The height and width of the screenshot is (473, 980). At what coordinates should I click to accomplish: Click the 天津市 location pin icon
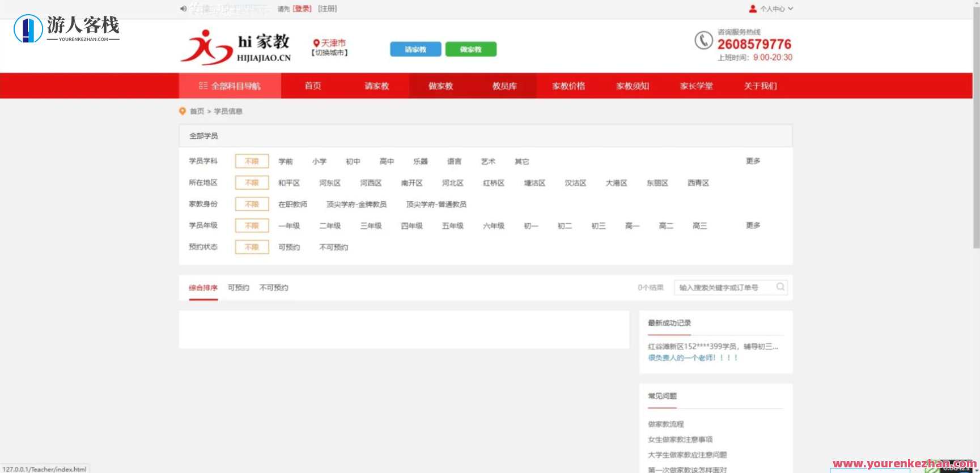tap(316, 43)
